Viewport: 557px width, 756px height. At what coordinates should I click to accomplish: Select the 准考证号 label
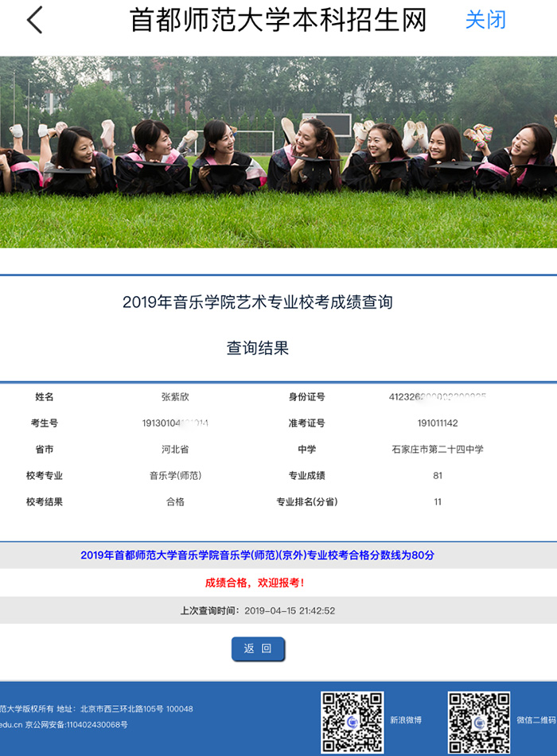[x=306, y=423]
